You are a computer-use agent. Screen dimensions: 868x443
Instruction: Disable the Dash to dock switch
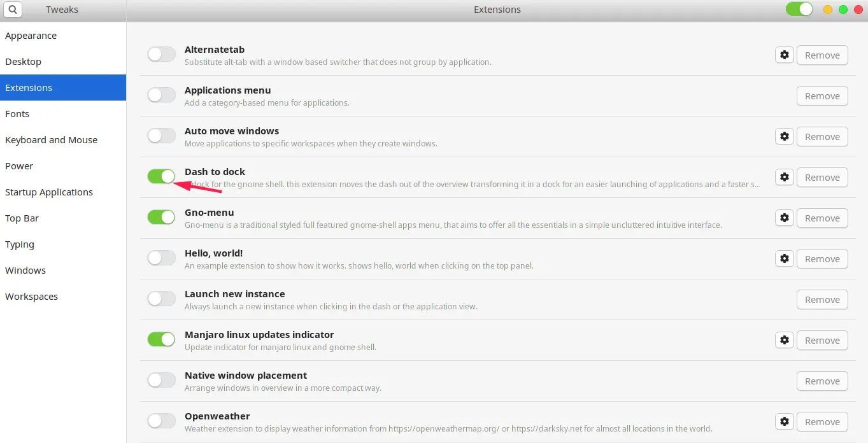[161, 177]
